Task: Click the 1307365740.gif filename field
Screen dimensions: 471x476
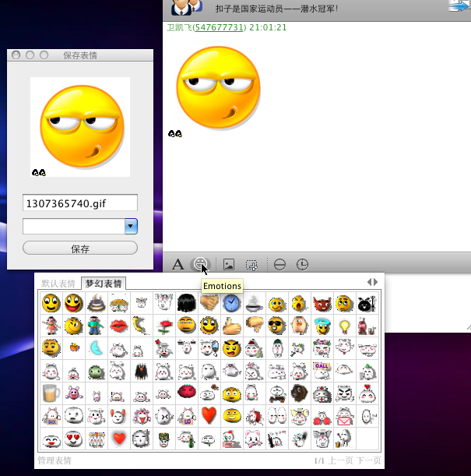Action: click(x=80, y=203)
